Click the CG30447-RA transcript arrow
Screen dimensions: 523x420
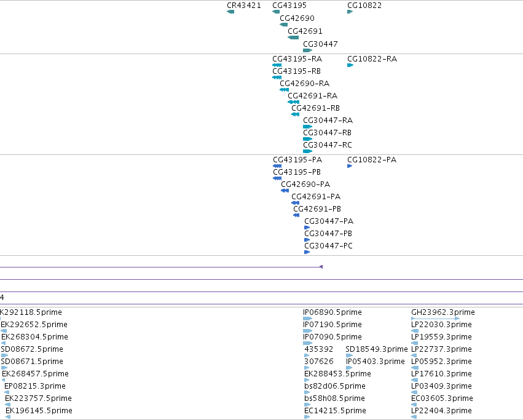coord(307,127)
